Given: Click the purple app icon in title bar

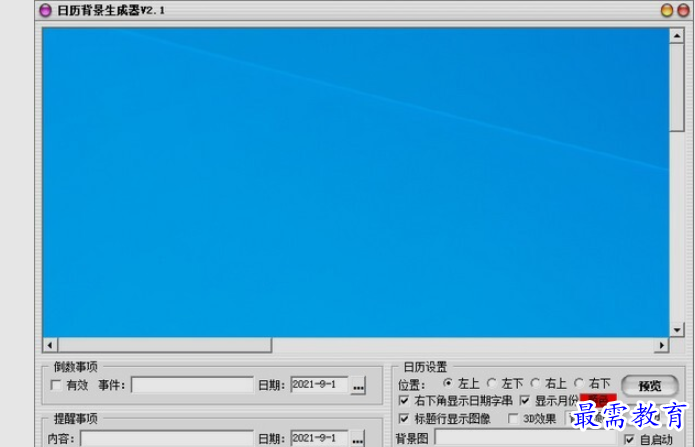Looking at the screenshot, I should 45,10.
